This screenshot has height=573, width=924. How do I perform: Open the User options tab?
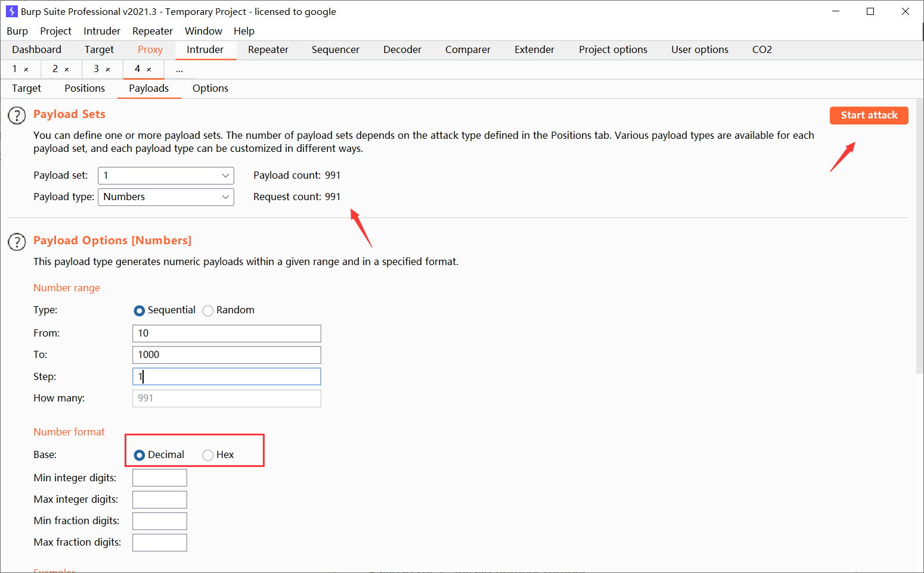point(700,50)
